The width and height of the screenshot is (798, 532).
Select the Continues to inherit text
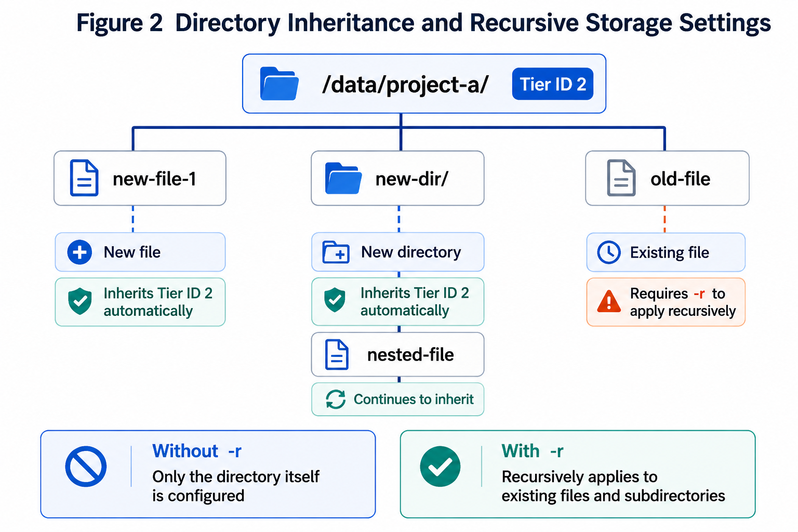click(414, 399)
